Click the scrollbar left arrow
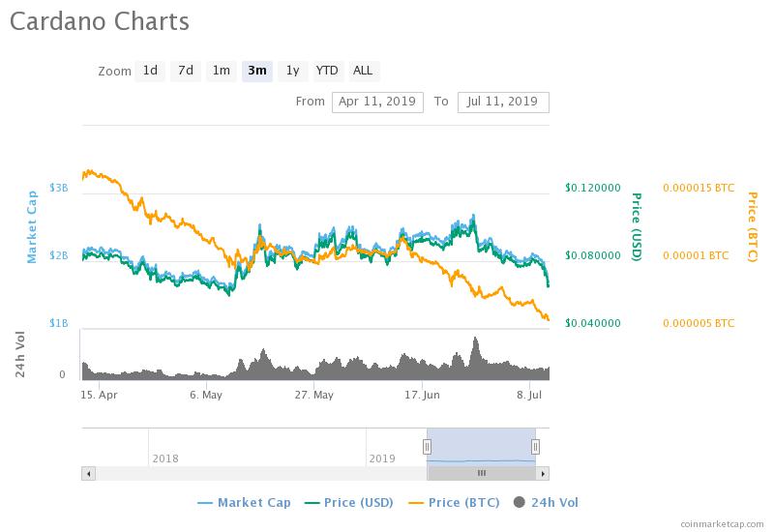 click(88, 473)
